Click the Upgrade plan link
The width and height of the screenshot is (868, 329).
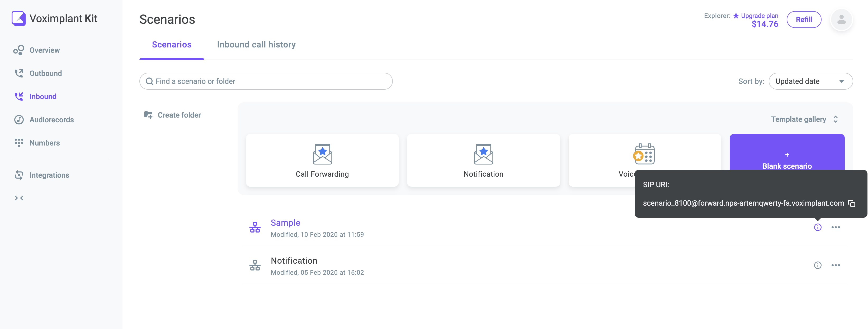(759, 16)
